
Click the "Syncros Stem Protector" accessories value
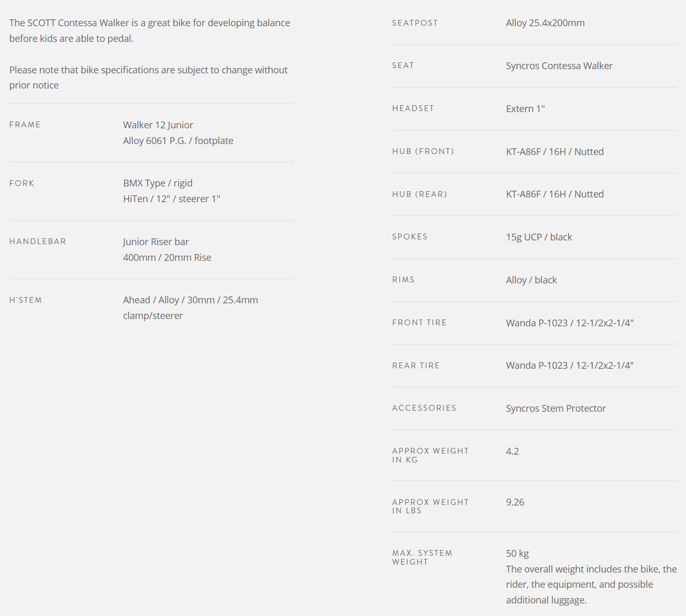click(x=556, y=409)
